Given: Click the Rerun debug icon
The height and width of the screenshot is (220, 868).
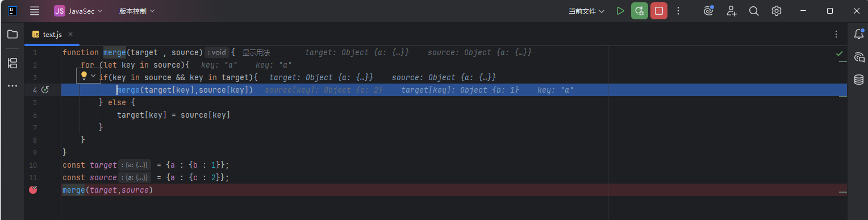Looking at the screenshot, I should coord(640,11).
